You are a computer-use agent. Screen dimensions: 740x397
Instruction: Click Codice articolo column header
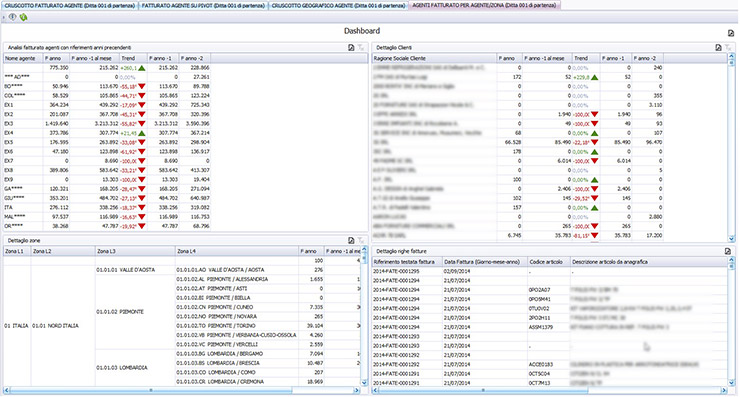[548, 262]
